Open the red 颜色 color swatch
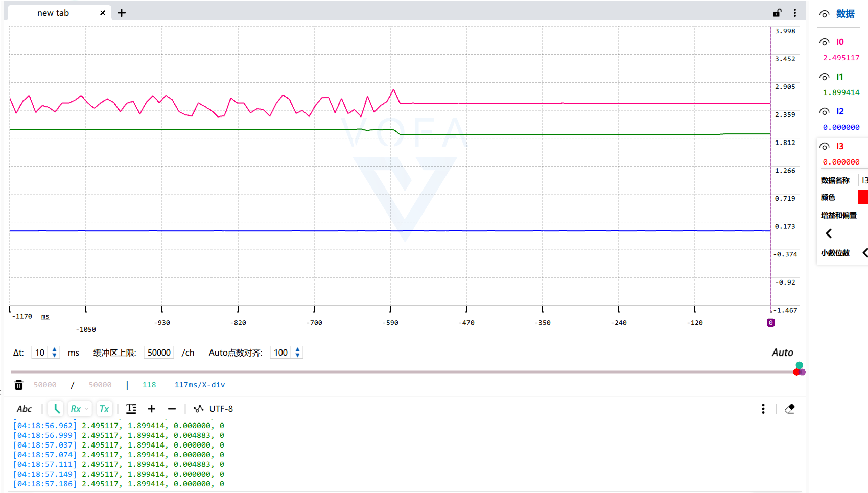 click(863, 197)
